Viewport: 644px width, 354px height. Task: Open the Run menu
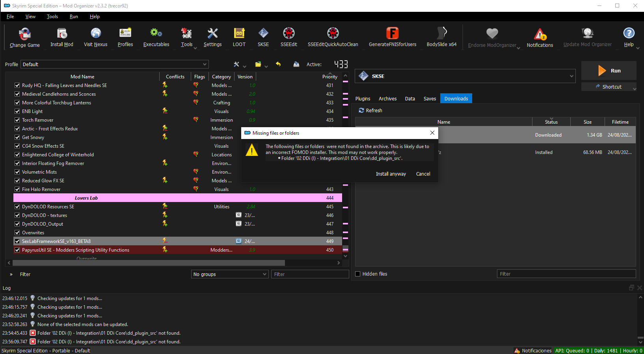pyautogui.click(x=74, y=17)
